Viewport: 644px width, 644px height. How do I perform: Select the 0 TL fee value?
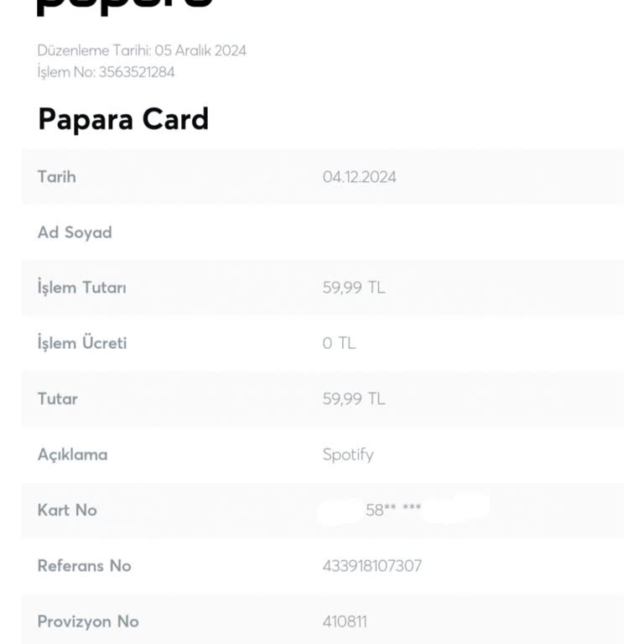(x=339, y=343)
